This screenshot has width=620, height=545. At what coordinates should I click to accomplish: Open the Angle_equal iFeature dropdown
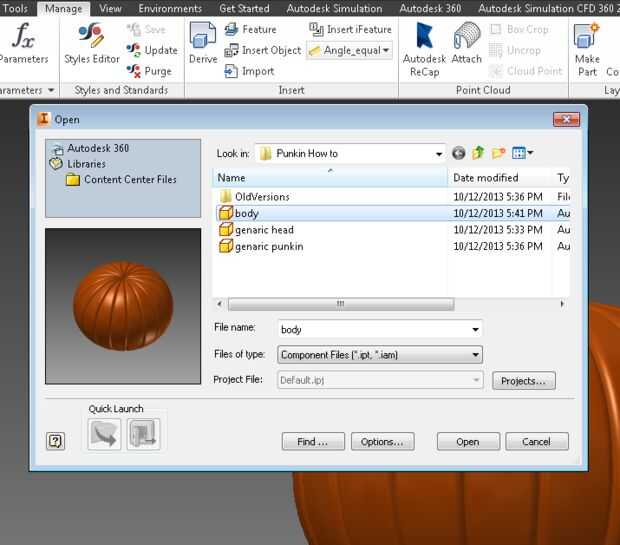pyautogui.click(x=386, y=51)
